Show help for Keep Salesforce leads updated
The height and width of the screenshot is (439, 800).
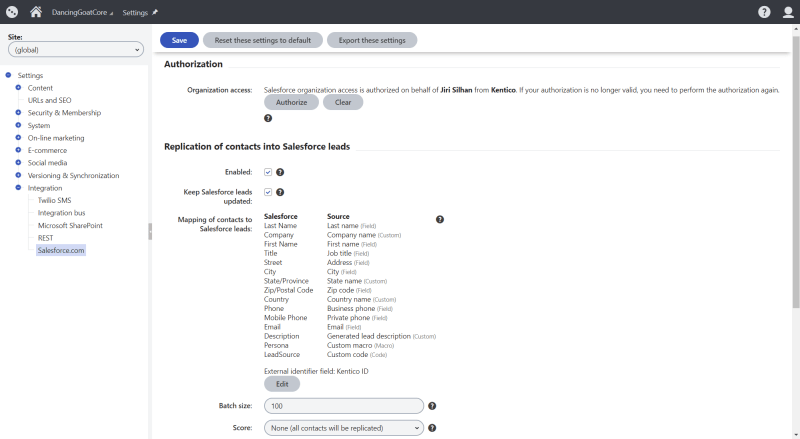click(x=280, y=192)
